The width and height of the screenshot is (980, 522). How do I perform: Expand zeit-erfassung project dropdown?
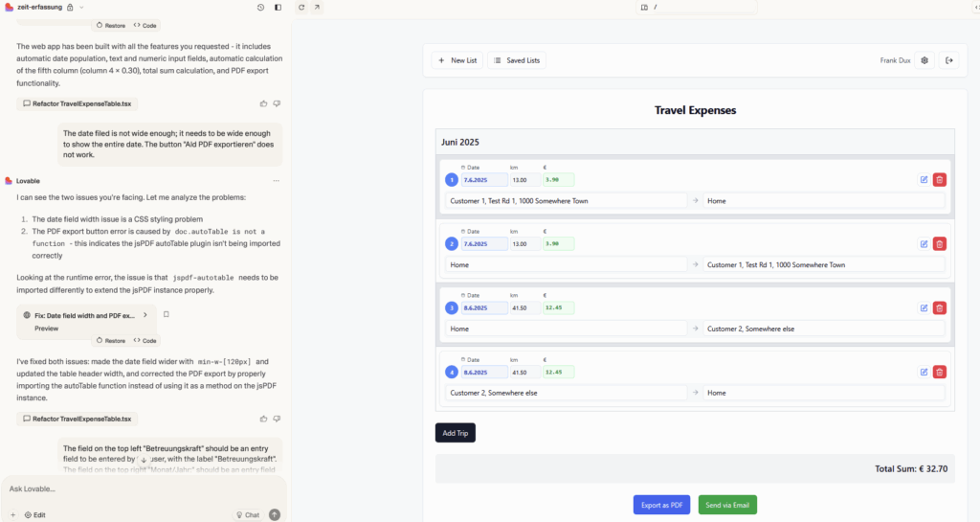pos(82,7)
